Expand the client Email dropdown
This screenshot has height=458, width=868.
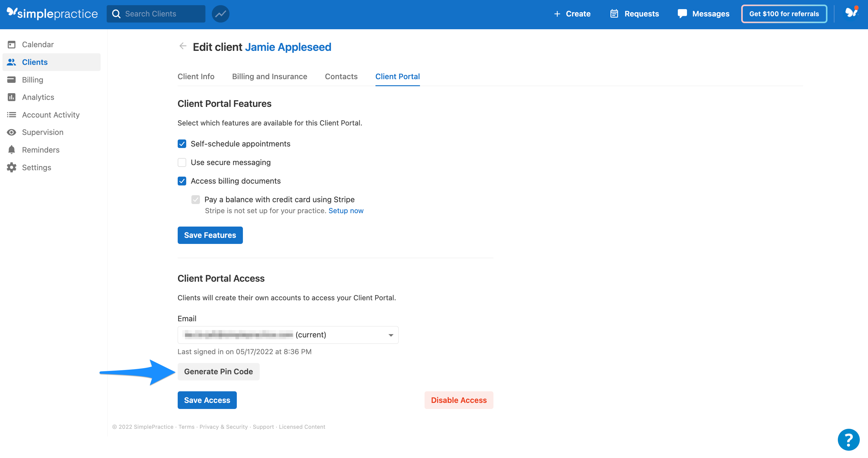tap(390, 335)
